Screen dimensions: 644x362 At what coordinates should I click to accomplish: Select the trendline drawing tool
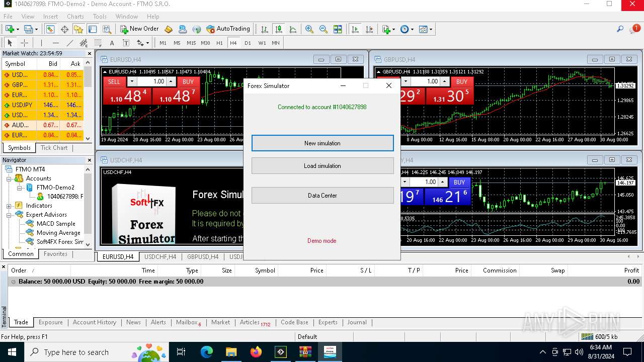[x=69, y=43]
